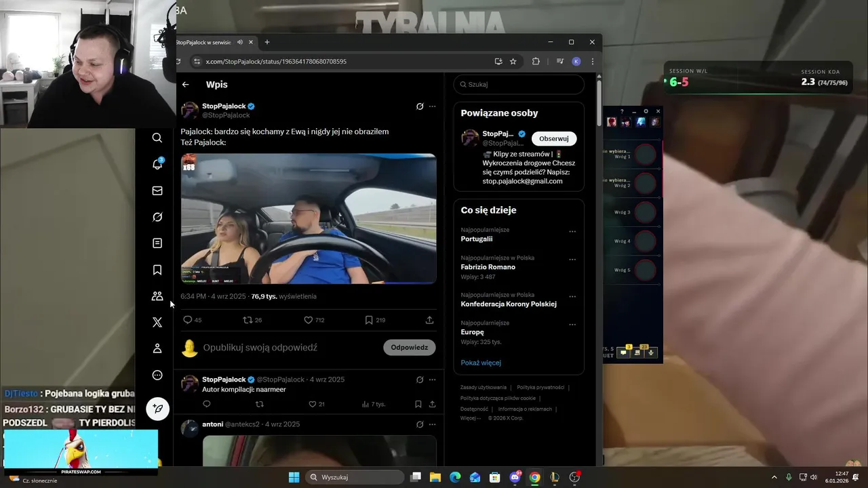Open more options for Portugalii trend
The width and height of the screenshot is (868, 488).
click(x=572, y=232)
